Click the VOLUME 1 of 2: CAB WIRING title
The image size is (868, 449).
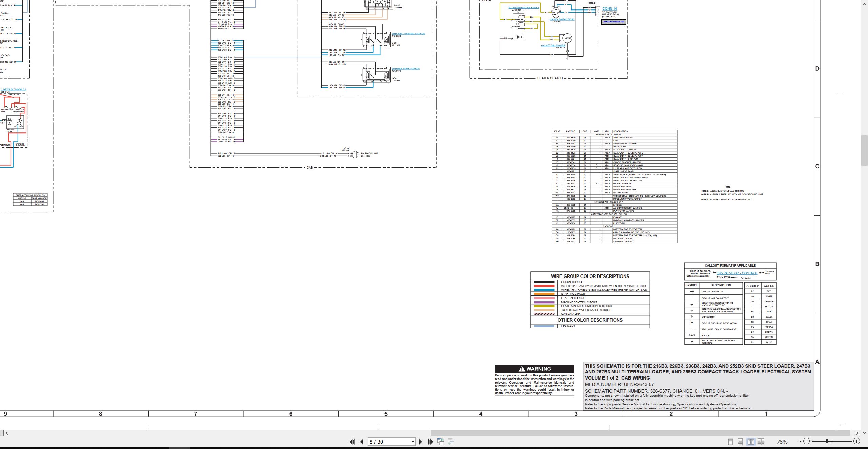pyautogui.click(x=617, y=378)
